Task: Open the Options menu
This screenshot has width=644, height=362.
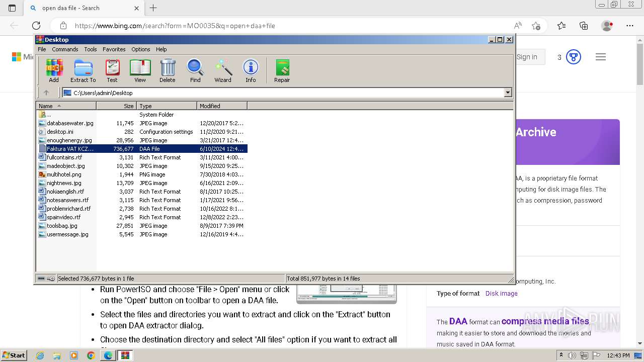Action: point(141,49)
